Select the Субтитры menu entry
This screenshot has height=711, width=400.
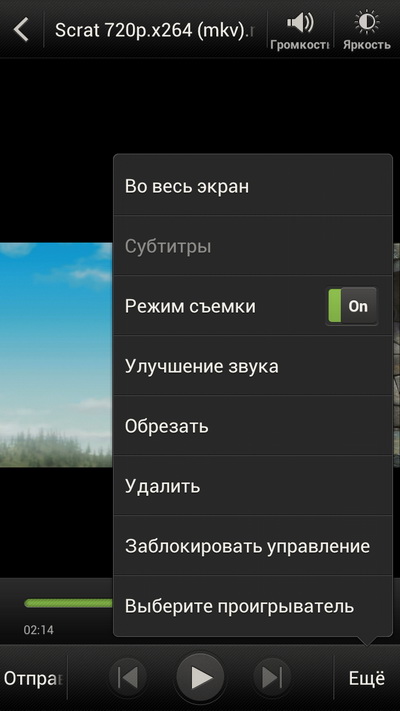[x=253, y=246]
